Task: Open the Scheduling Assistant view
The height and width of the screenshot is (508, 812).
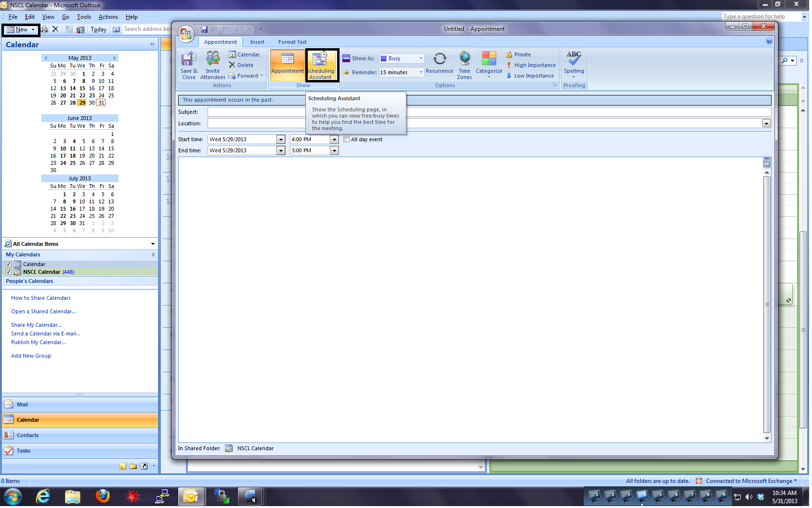Action: coord(321,65)
